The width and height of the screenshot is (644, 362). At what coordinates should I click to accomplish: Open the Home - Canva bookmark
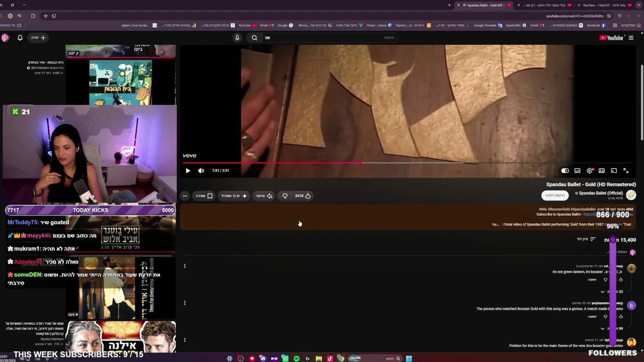point(379,25)
